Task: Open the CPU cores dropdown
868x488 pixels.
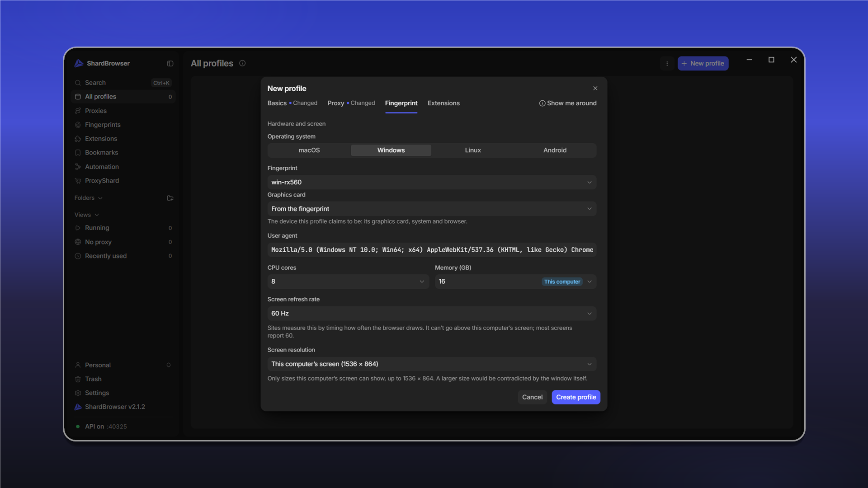Action: click(x=348, y=282)
